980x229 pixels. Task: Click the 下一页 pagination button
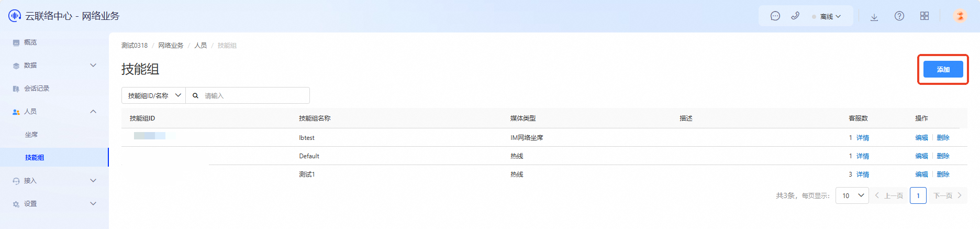pyautogui.click(x=948, y=195)
